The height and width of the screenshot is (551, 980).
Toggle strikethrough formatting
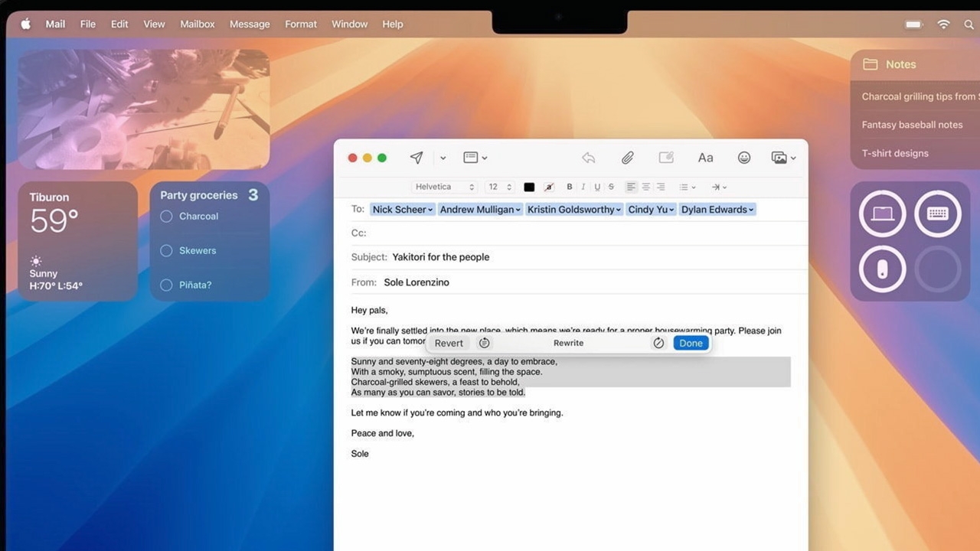[x=611, y=187]
